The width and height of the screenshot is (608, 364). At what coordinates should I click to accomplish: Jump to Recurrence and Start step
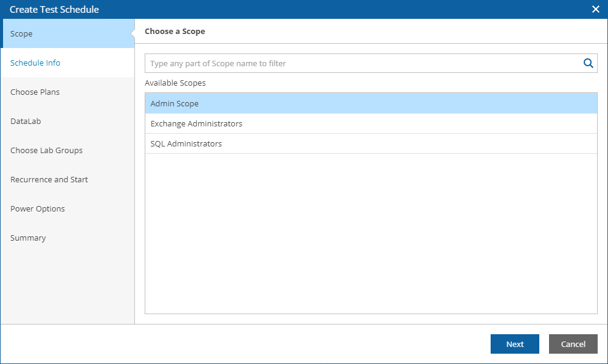(49, 180)
